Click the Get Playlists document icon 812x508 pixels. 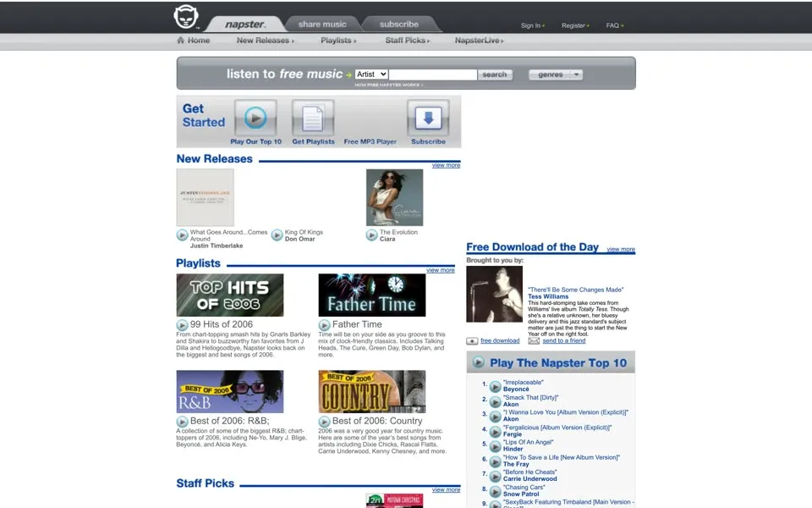(x=313, y=118)
